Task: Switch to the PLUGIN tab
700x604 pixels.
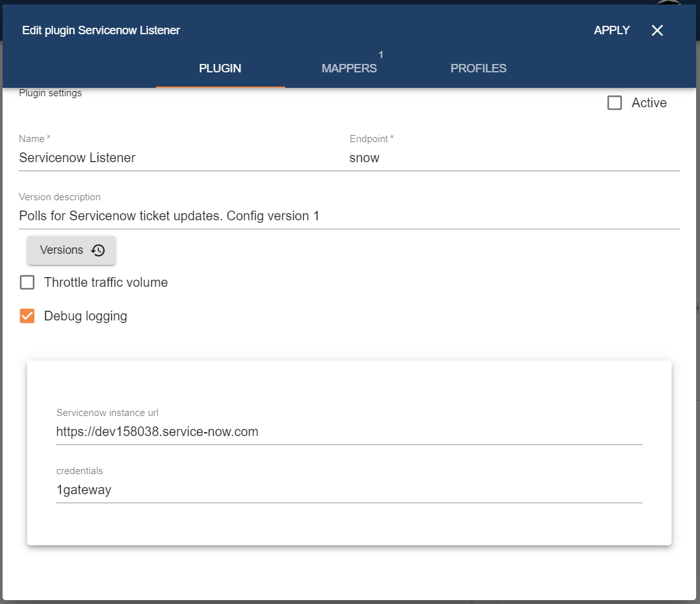Action: click(x=220, y=68)
